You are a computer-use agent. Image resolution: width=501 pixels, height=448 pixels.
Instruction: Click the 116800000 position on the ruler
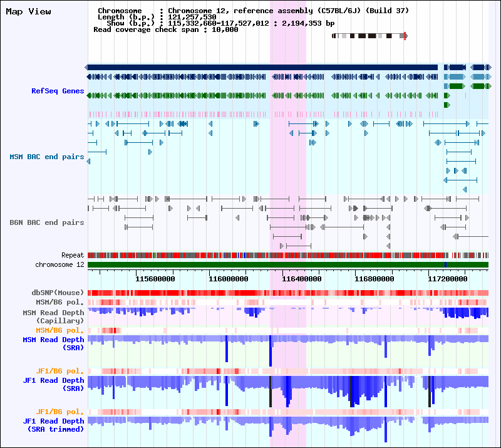point(374,279)
